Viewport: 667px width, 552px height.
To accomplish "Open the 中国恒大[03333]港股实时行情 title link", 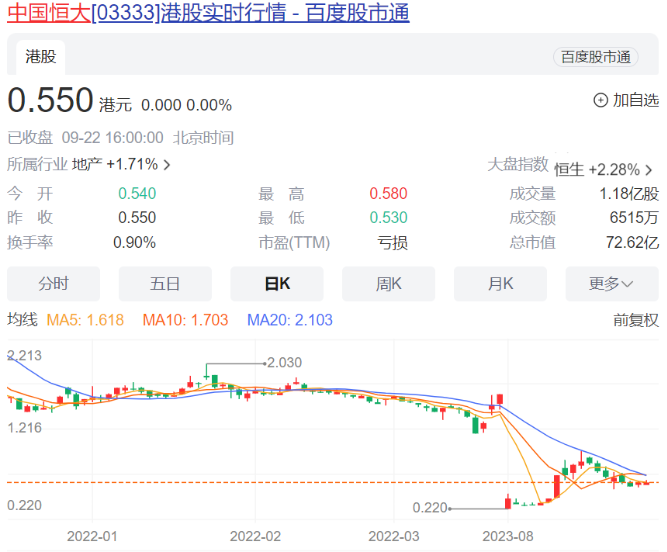I will (x=208, y=13).
